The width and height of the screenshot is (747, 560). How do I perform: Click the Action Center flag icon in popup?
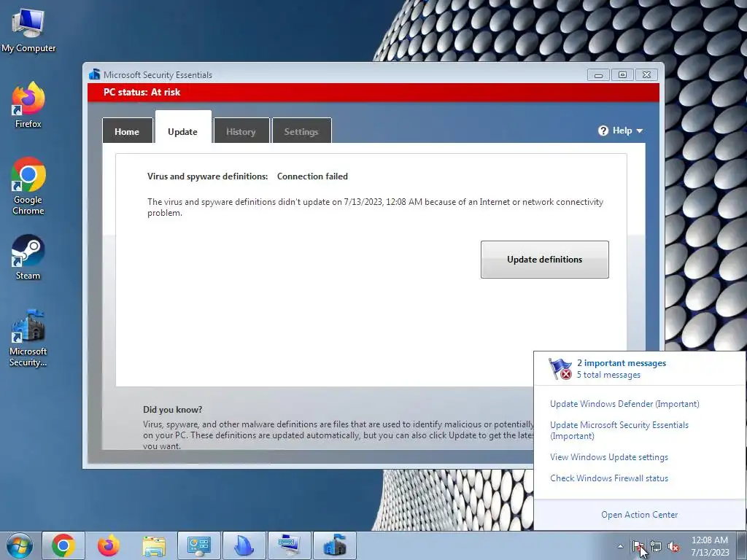(560, 368)
